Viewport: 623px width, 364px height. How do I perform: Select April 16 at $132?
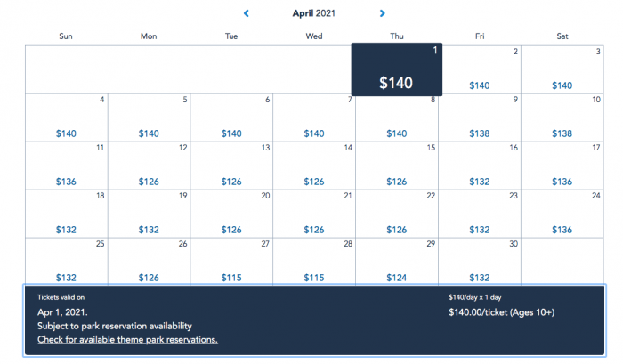click(480, 166)
